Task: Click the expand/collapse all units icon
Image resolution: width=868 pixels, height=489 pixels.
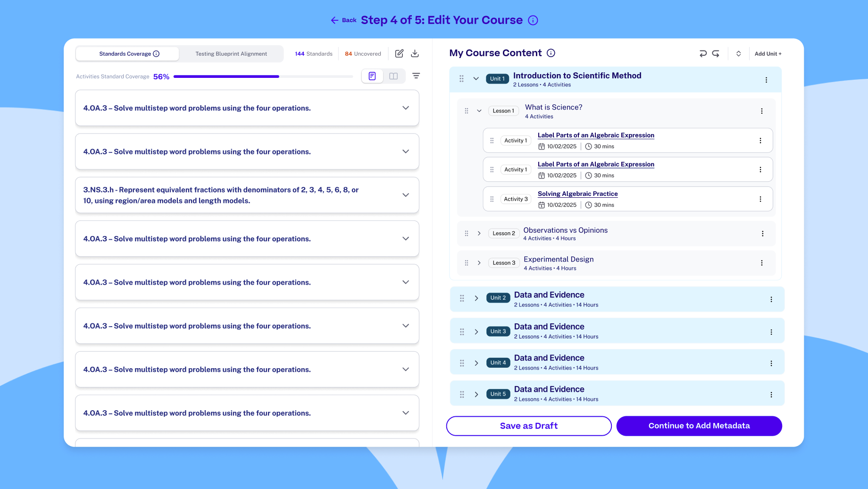Action: coord(739,54)
